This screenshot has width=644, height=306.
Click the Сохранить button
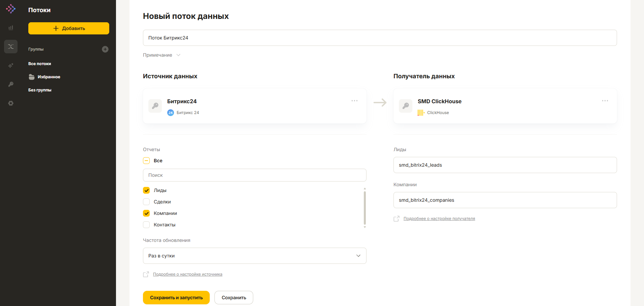tap(234, 298)
